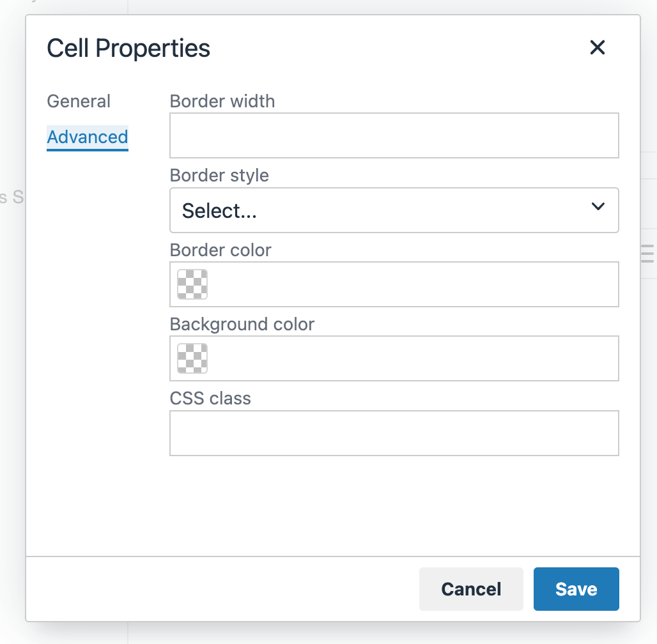This screenshot has width=657, height=644.
Task: Close the Cell Properties dialog with X
Action: [597, 47]
